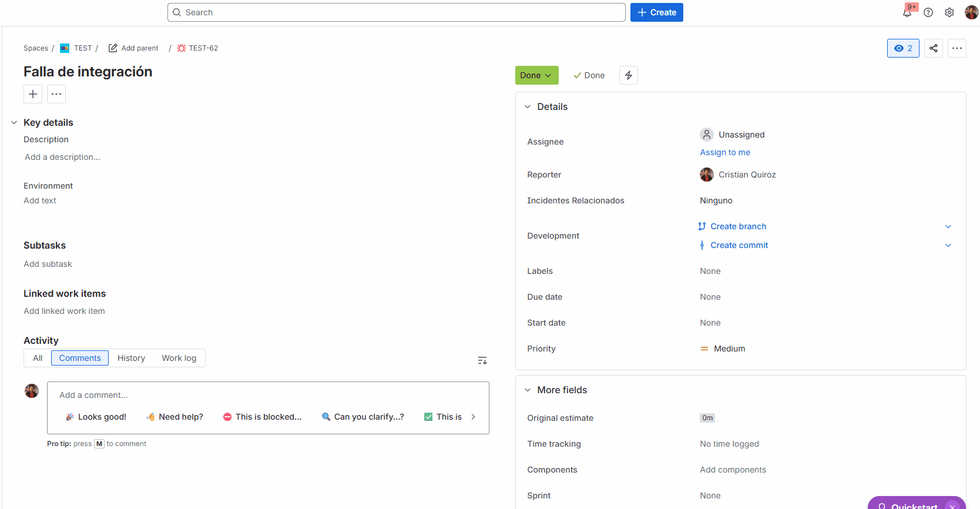Switch to the History tab
980x509 pixels.
click(x=131, y=358)
